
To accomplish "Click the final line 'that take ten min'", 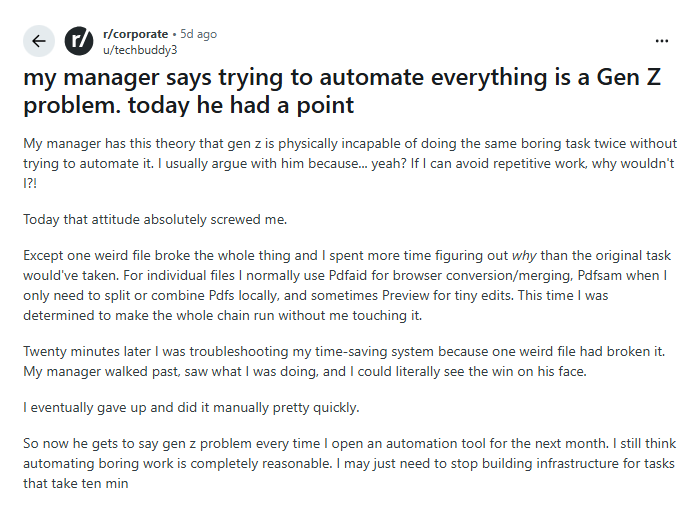I will click(x=76, y=484).
